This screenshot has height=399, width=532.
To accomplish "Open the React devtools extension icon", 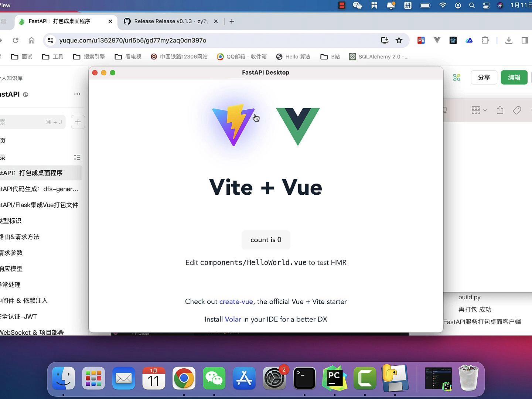I will [x=453, y=40].
